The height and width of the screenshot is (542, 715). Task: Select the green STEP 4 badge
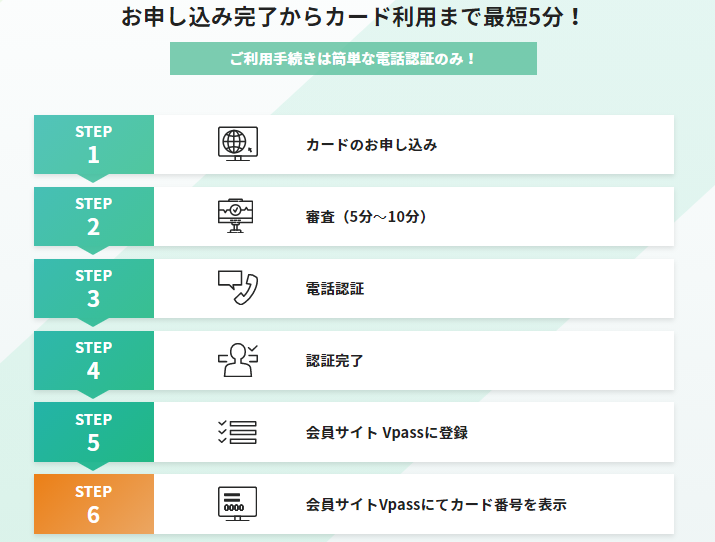[94, 361]
